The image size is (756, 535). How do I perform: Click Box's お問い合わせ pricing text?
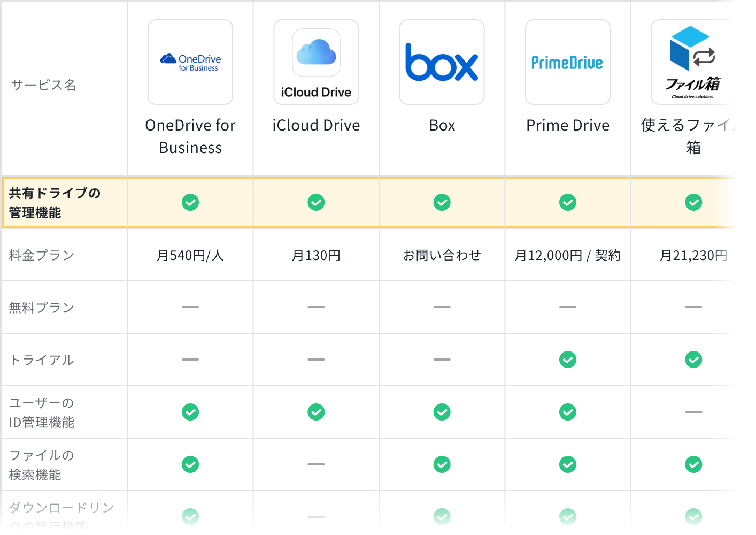coord(442,255)
